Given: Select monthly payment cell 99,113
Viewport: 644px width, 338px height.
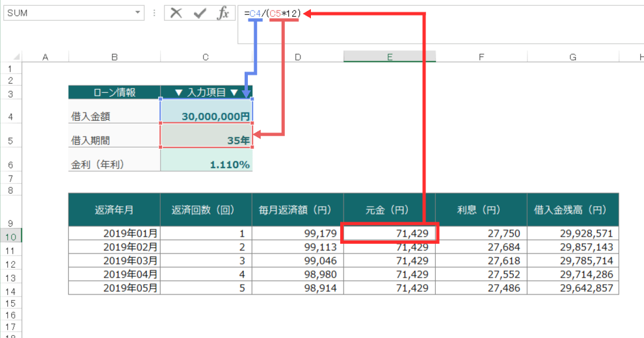Looking at the screenshot, I should click(298, 247).
